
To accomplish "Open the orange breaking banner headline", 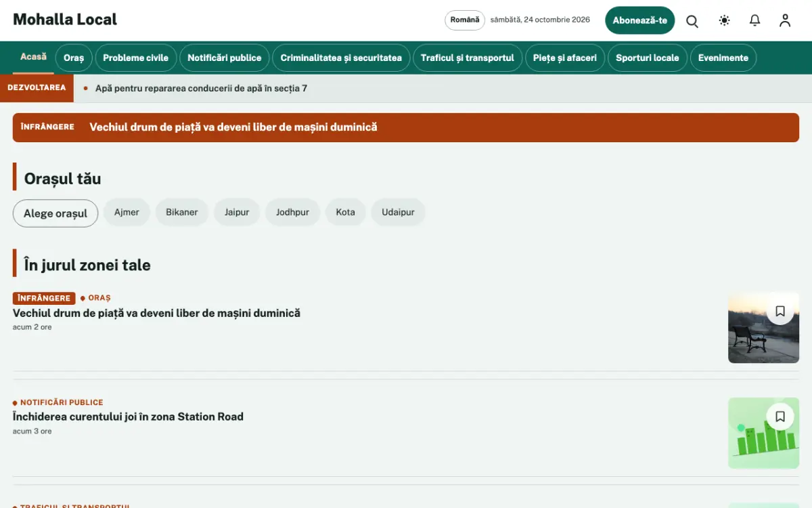I will [233, 127].
